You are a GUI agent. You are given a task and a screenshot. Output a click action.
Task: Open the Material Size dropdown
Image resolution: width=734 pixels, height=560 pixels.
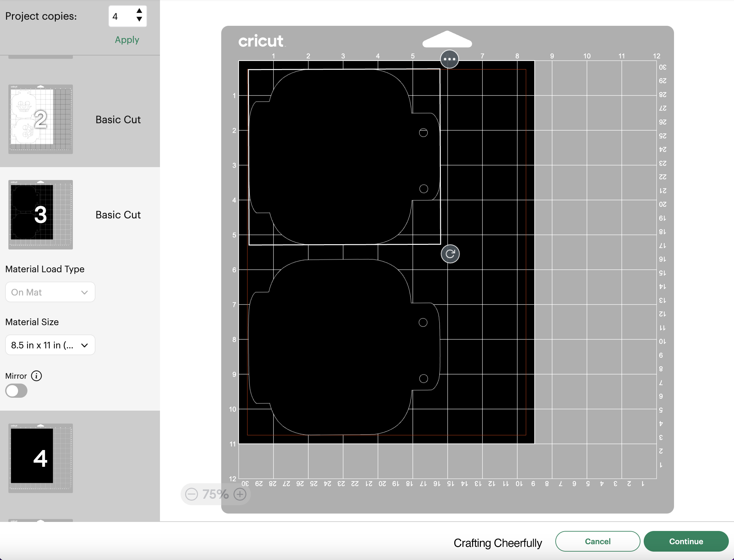tap(50, 345)
